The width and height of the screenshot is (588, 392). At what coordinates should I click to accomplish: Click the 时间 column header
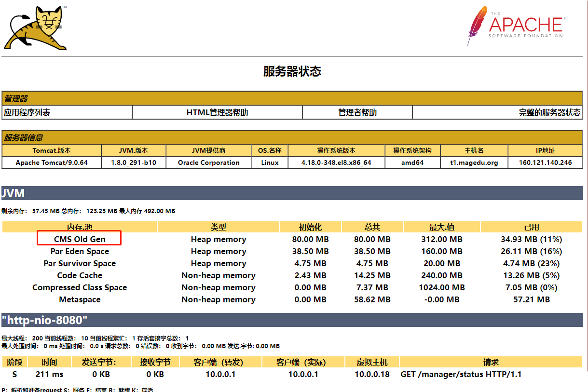pos(49,362)
